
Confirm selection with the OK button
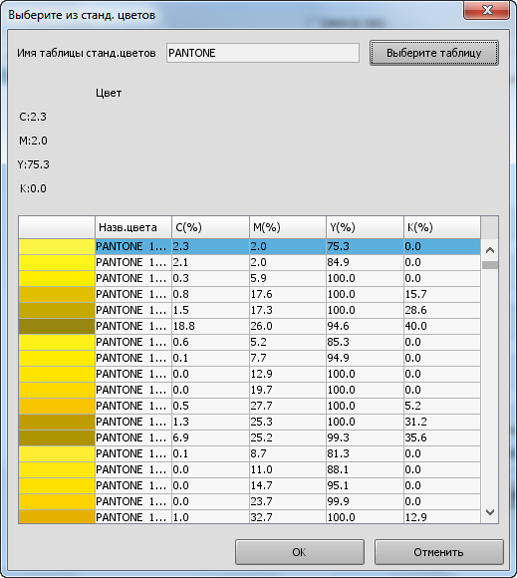(x=300, y=552)
